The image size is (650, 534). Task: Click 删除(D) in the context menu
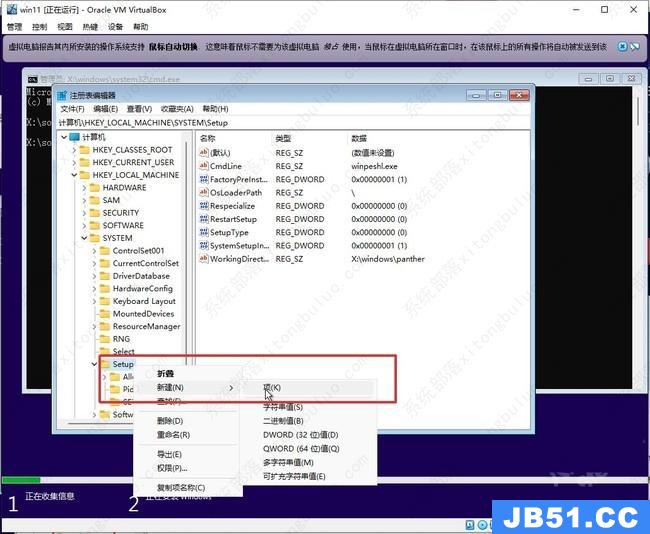[x=169, y=421]
